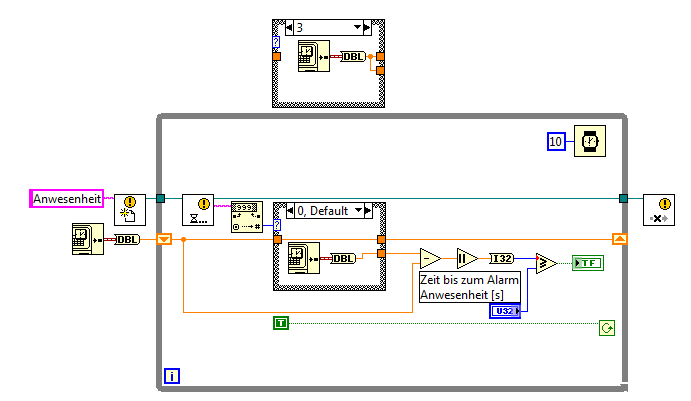Click orange input tunnel of Default case
The height and width of the screenshot is (401, 691).
277,239
